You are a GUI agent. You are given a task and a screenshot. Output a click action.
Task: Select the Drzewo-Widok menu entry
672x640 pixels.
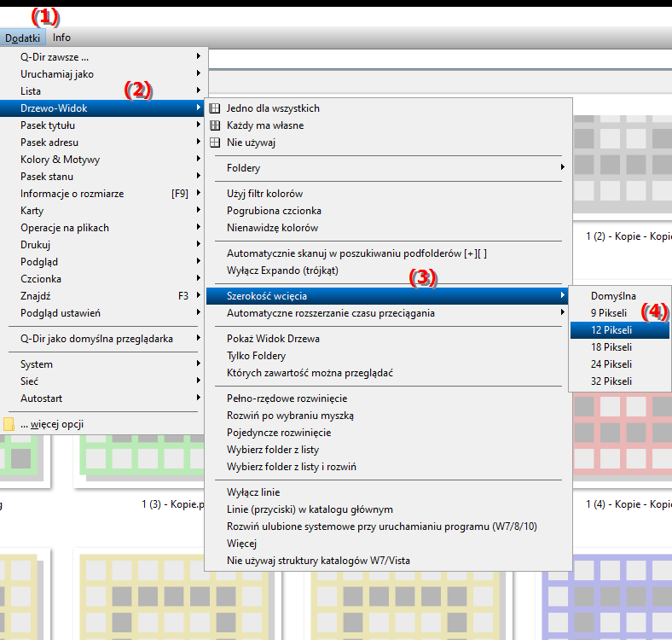click(x=102, y=108)
